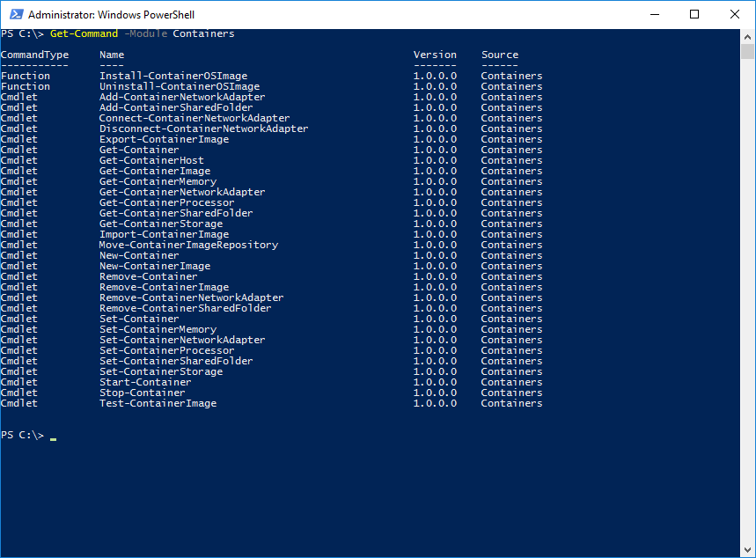Click Set-ContainerNetworkAdapter entry
Screen dimensions: 756x558
182,341
